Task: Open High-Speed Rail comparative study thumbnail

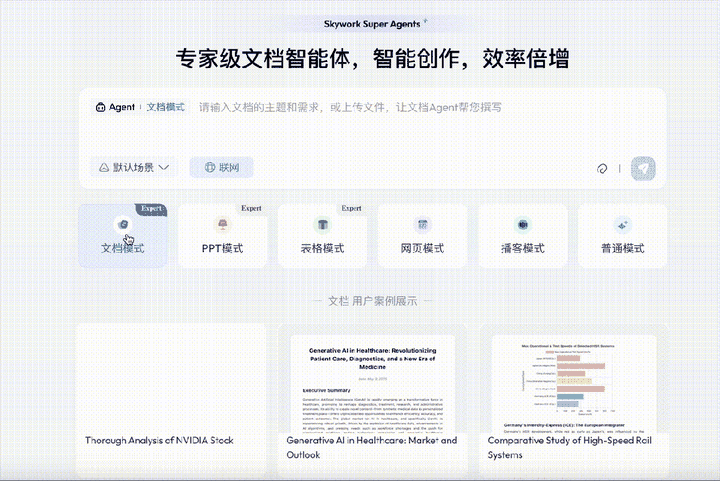Action: [574, 385]
